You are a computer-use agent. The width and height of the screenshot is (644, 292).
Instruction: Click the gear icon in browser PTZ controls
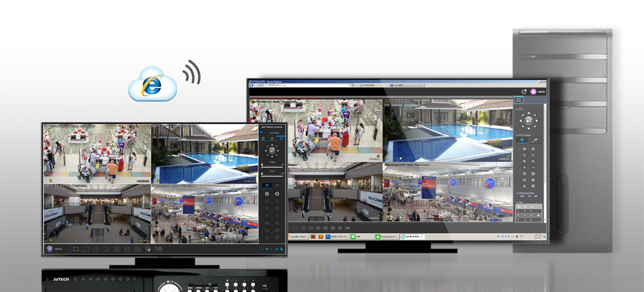point(533,180)
